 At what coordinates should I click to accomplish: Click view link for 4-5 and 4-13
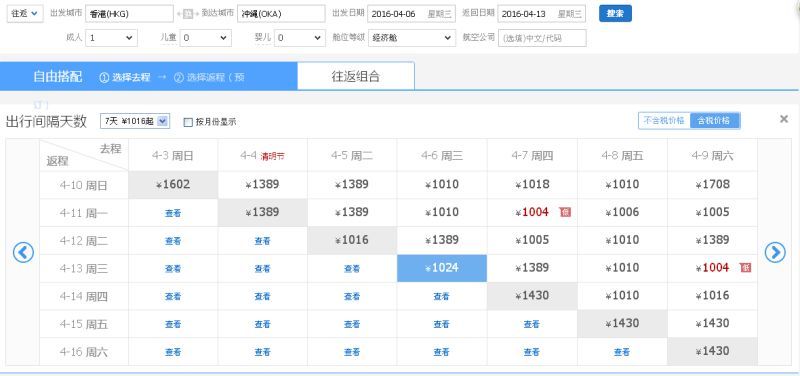[352, 269]
